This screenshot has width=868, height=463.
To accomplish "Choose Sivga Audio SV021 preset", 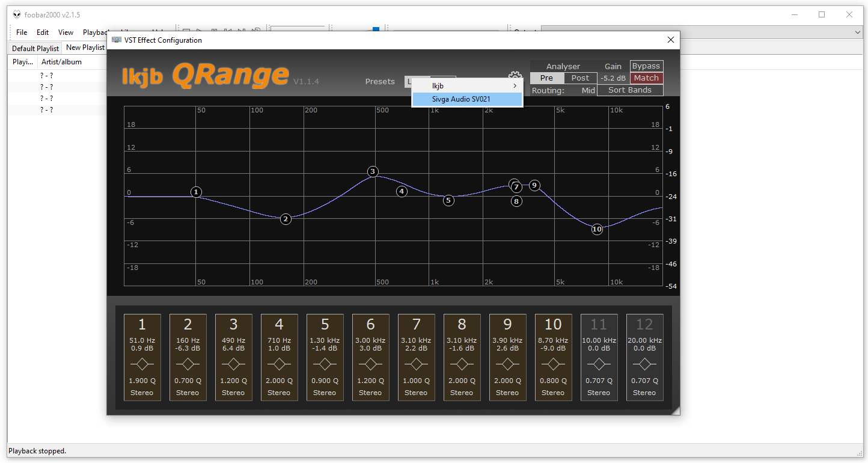I will (467, 99).
